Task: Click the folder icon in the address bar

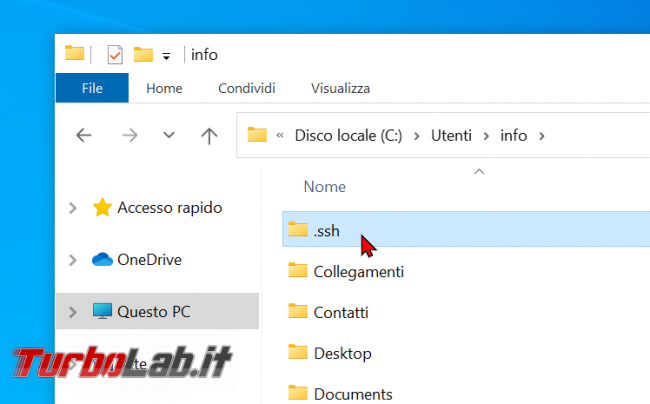Action: coord(257,135)
